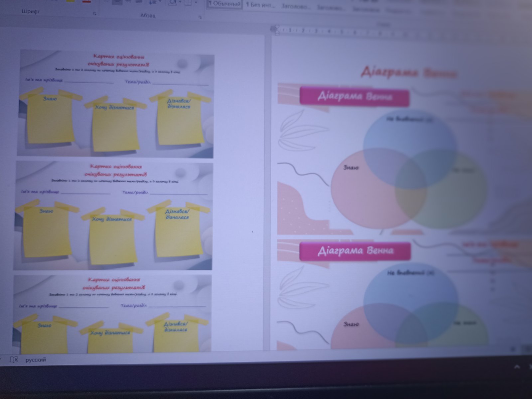Select the Обычный style
This screenshot has width=532, height=399.
pos(224,4)
